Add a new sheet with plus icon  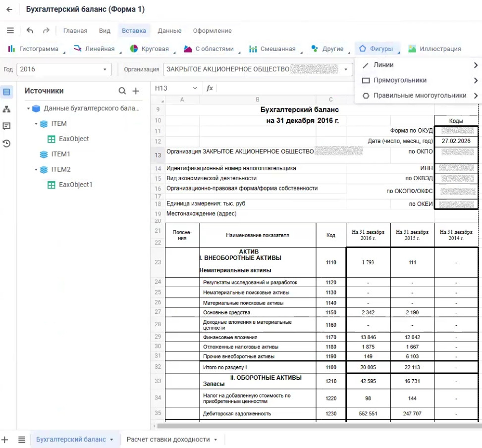coord(5,440)
